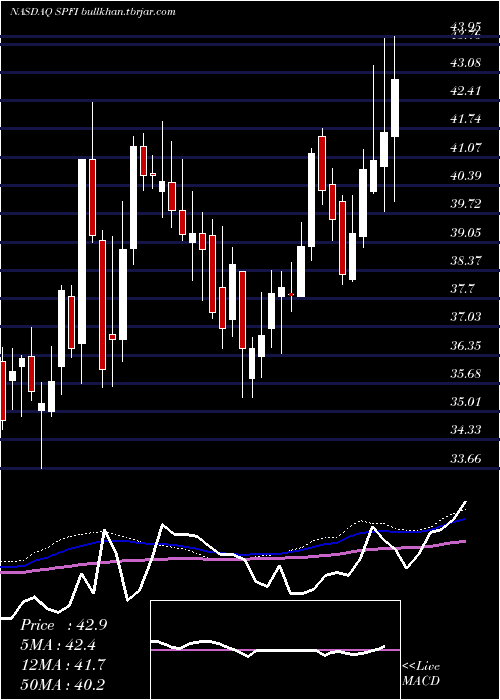
Task: Select the 42.41 price axis label
Action: click(466, 91)
